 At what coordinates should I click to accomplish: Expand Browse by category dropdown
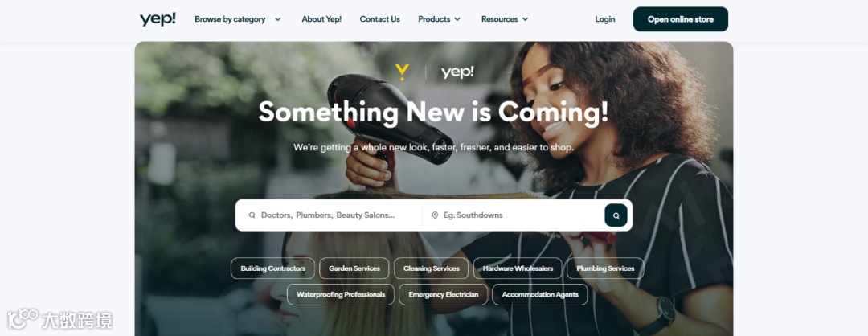point(238,19)
